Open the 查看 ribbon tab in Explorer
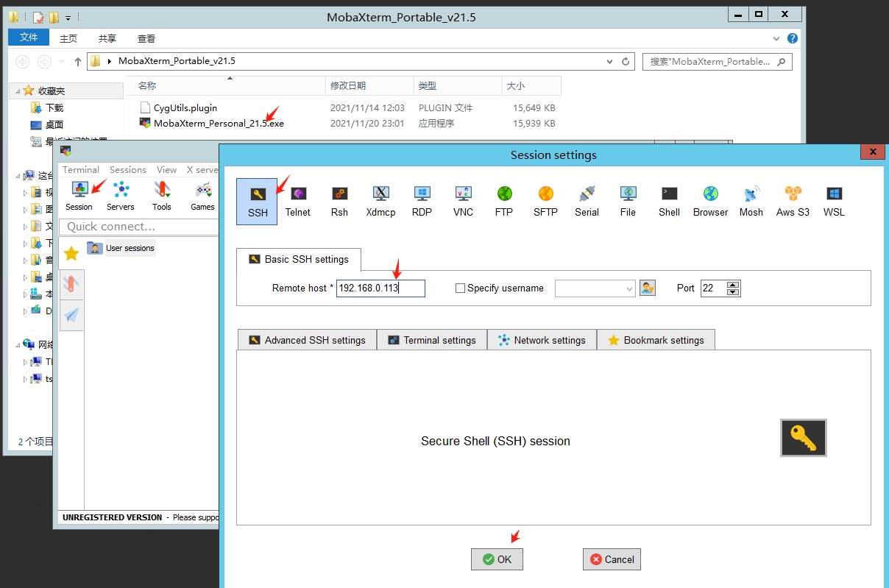Screen dimensions: 889x588 coord(146,38)
